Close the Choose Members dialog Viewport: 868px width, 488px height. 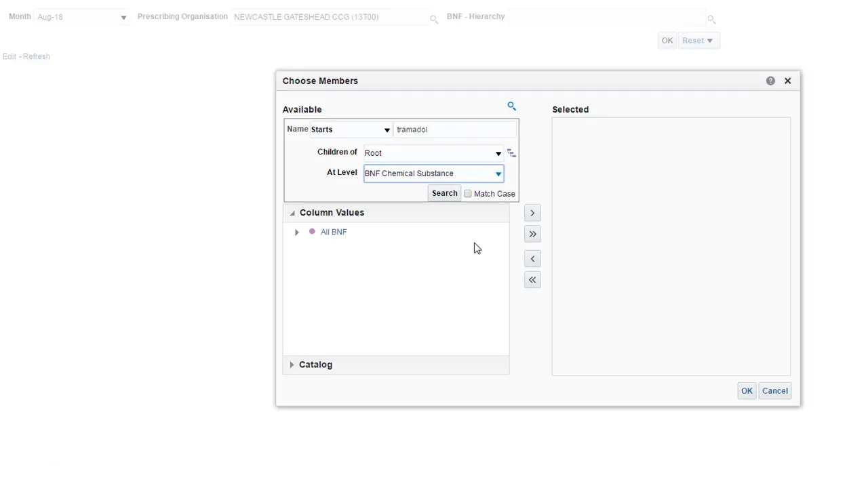tap(788, 81)
